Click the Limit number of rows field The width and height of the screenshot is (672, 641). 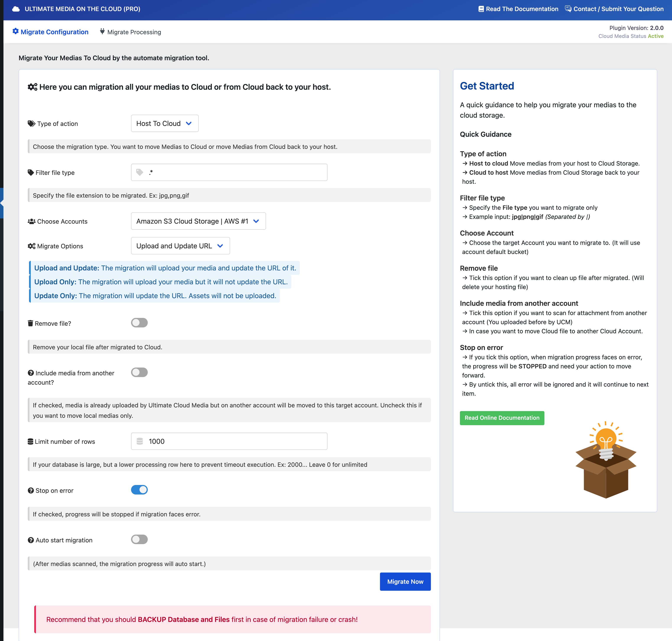pos(236,441)
